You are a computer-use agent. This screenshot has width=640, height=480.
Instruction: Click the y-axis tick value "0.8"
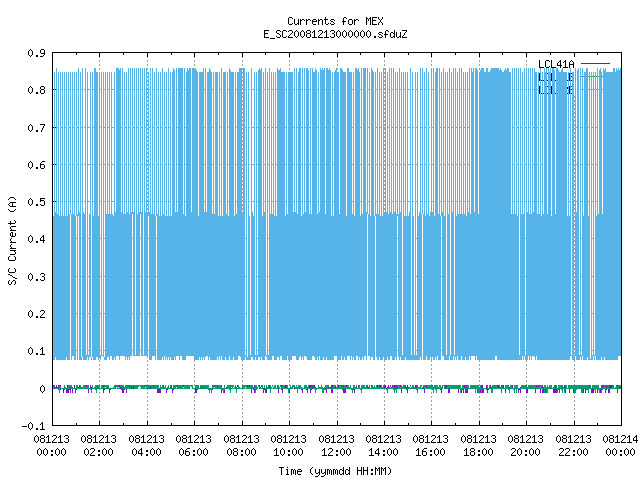pyautogui.click(x=37, y=90)
